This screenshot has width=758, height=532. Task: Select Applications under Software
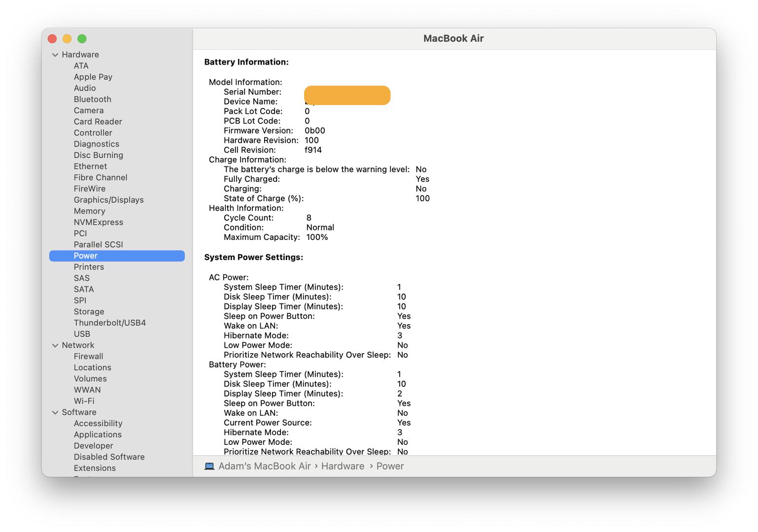pyautogui.click(x=98, y=434)
